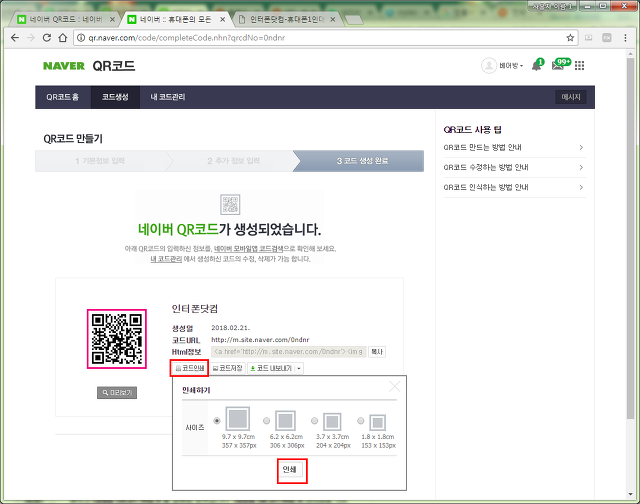The image size is (640, 504).
Task: Click the creation date 2018.02.21.
Action: pyautogui.click(x=231, y=328)
